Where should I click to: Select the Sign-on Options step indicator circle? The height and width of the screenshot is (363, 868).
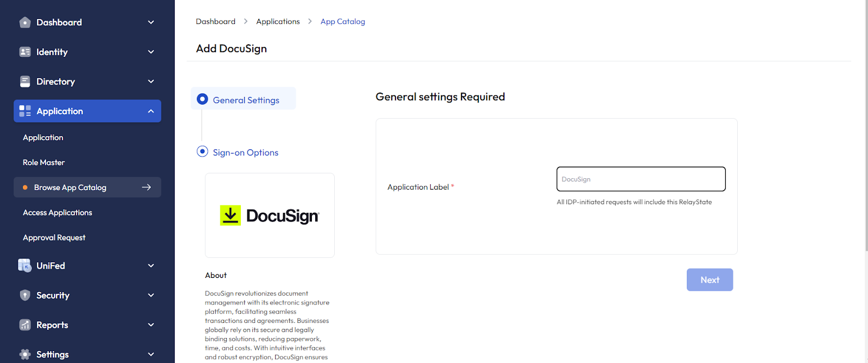[202, 152]
